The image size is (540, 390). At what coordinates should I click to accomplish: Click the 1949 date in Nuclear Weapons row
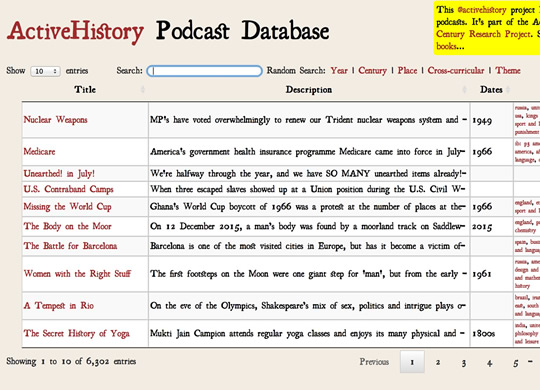pos(482,121)
